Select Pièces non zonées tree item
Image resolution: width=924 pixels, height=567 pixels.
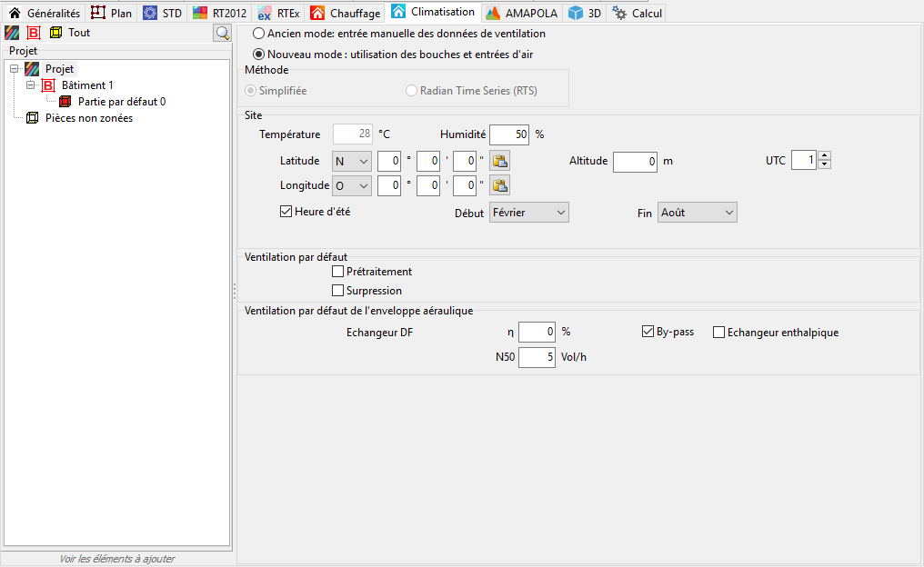pos(89,118)
